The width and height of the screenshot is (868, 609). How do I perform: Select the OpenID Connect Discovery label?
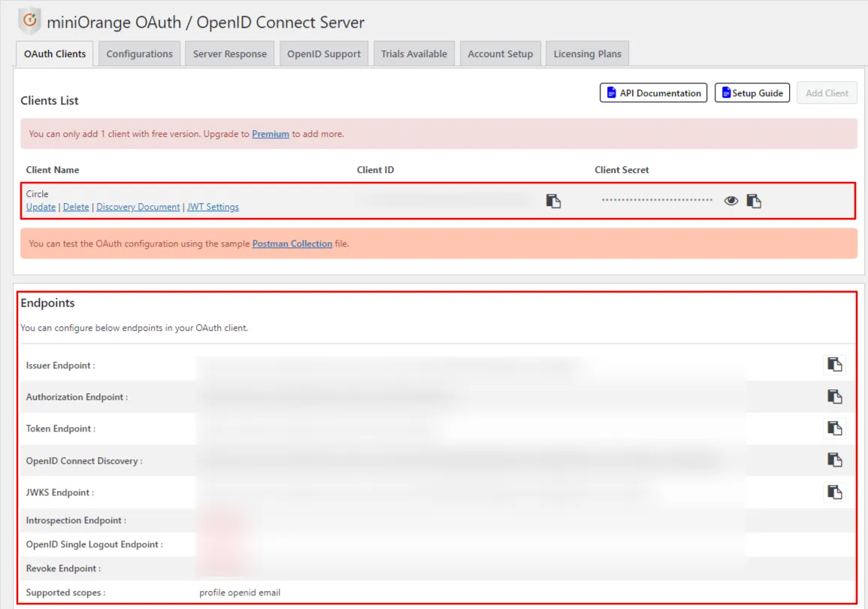(84, 461)
